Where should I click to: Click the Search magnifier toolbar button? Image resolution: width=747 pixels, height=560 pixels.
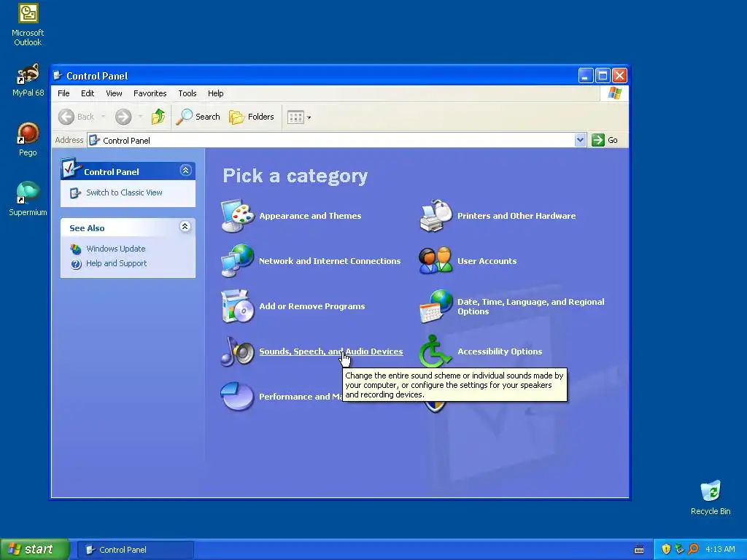pyautogui.click(x=198, y=117)
